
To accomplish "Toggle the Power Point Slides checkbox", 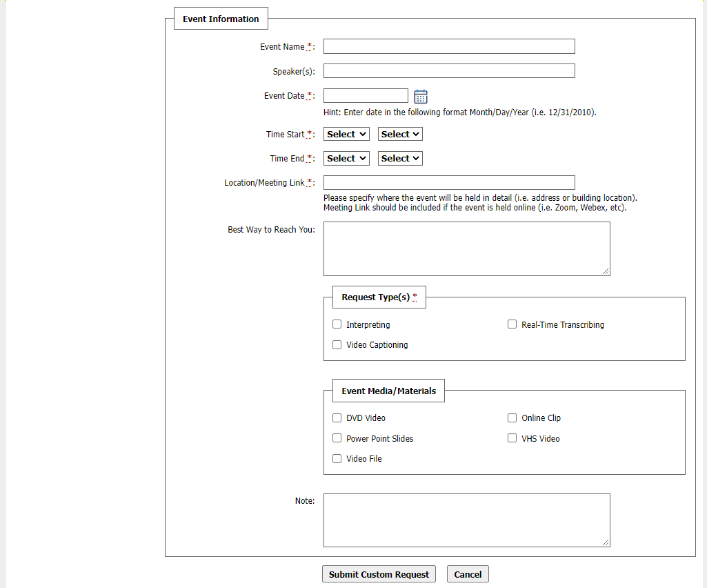I will click(337, 438).
